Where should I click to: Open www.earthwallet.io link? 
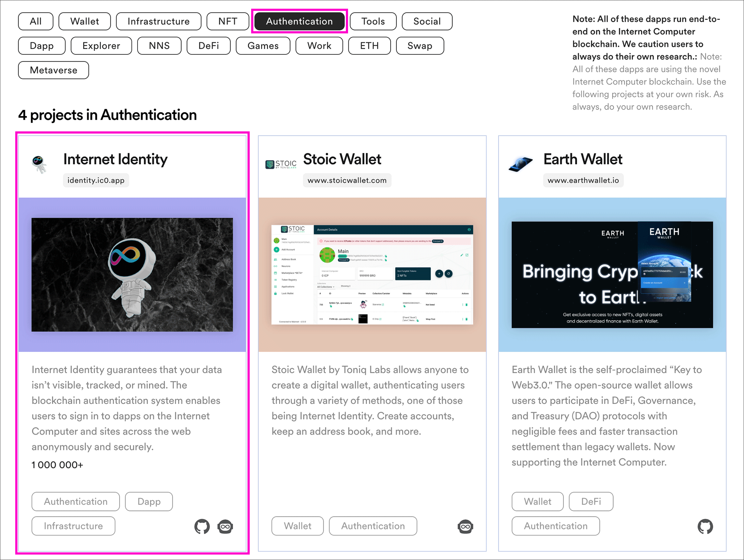583,180
